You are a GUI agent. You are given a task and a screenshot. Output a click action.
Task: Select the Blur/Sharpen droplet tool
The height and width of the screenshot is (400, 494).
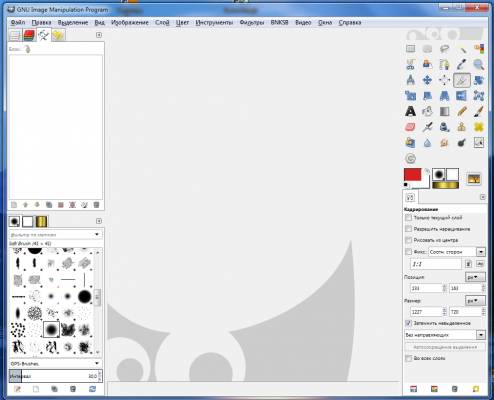point(427,143)
